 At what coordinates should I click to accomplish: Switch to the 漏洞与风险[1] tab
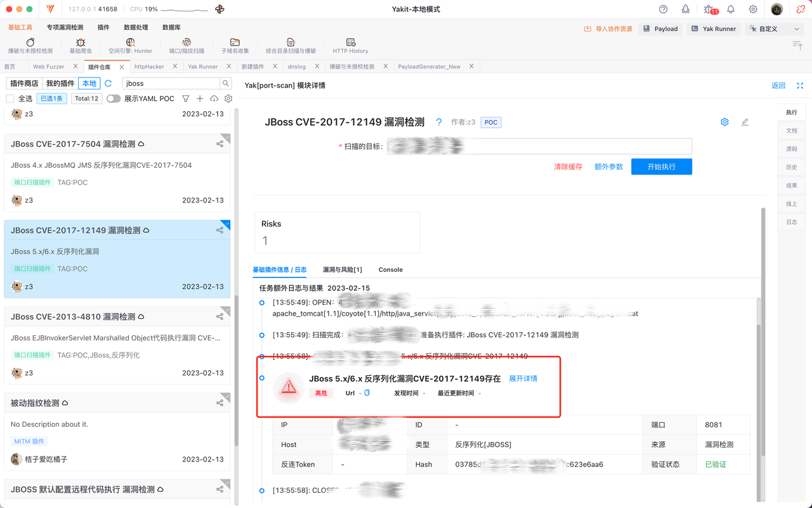(343, 270)
